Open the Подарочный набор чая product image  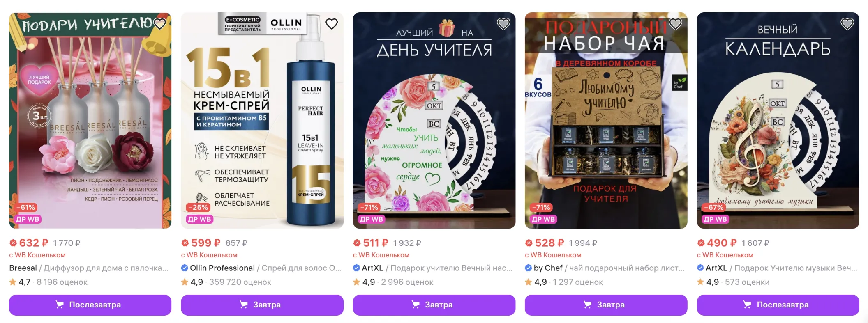(x=606, y=120)
